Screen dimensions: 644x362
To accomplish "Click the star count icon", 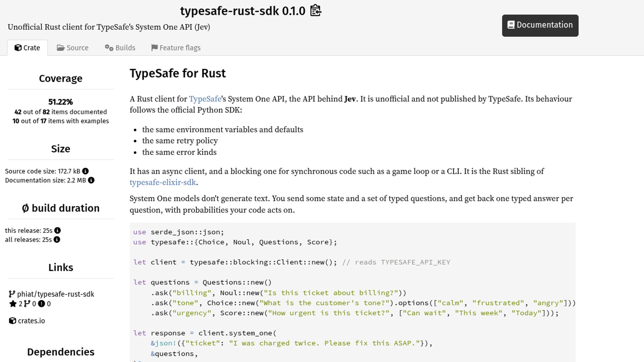I will [13, 304].
